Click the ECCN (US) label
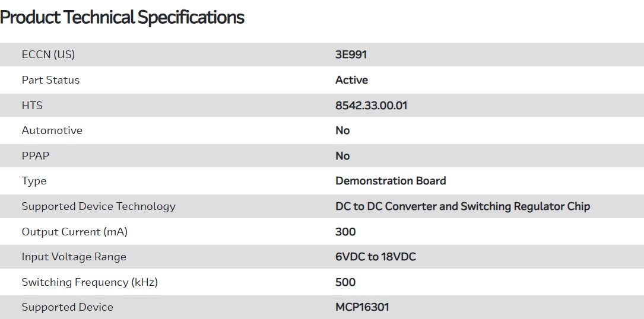This screenshot has height=319, width=644. (x=48, y=55)
